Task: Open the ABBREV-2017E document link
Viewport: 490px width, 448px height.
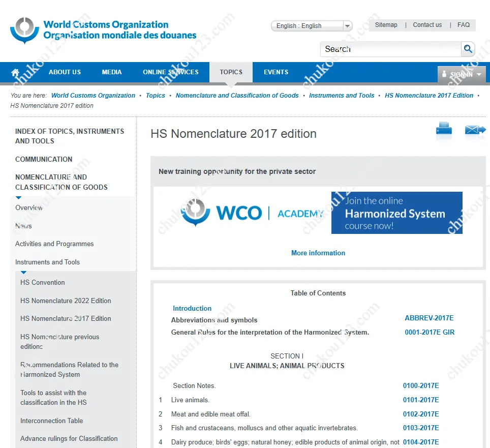Action: (x=429, y=318)
